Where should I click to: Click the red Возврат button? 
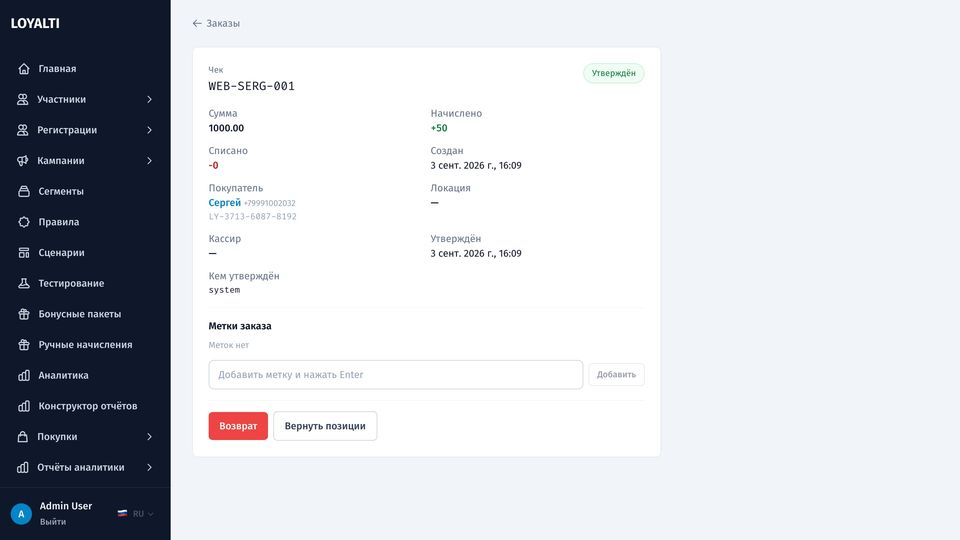238,426
